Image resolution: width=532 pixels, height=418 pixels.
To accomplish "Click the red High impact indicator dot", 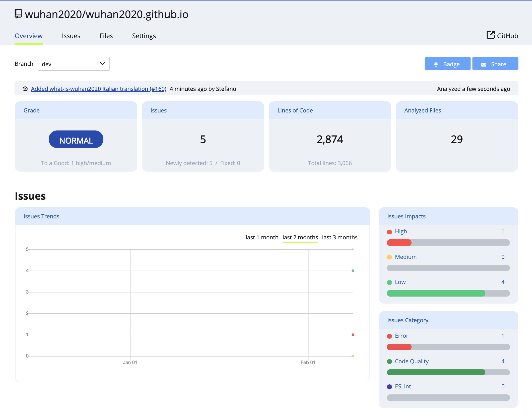I will (389, 231).
